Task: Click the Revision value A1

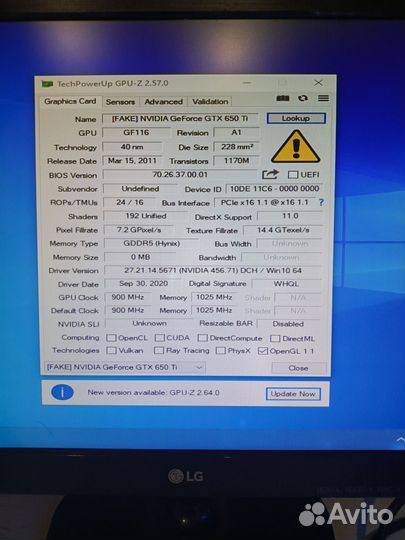Action: point(237,133)
